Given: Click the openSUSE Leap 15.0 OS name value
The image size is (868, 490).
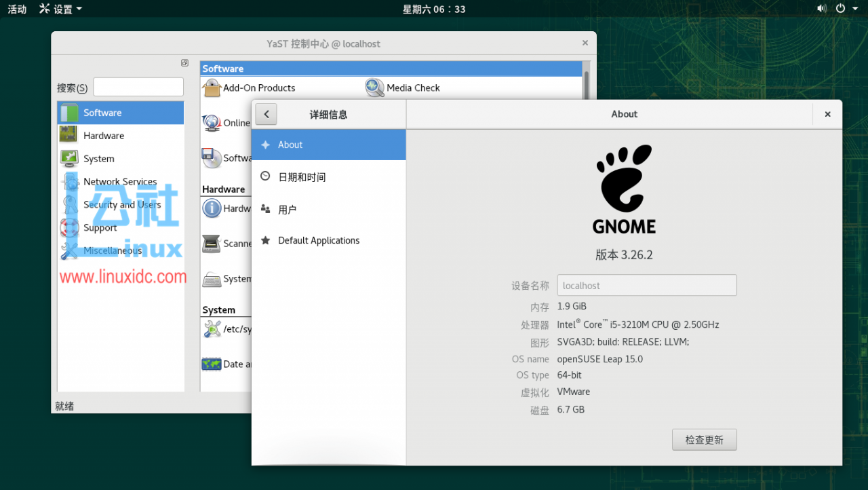Looking at the screenshot, I should (600, 359).
